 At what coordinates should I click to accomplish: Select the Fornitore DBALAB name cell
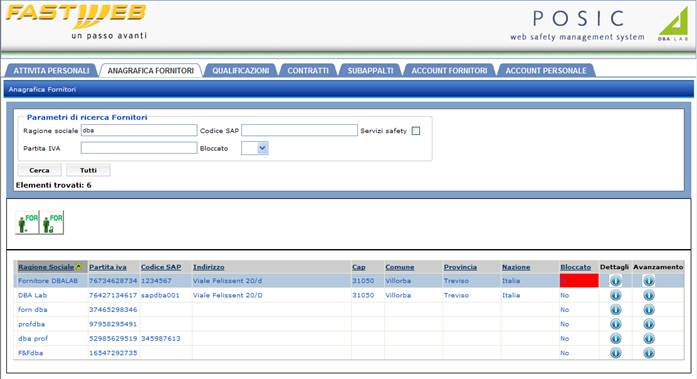[48, 281]
